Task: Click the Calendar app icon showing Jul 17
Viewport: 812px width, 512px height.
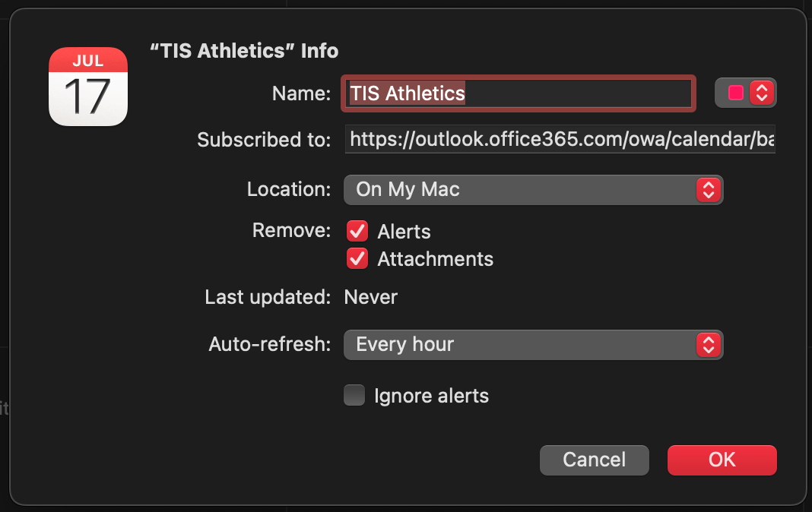Action: (x=88, y=86)
